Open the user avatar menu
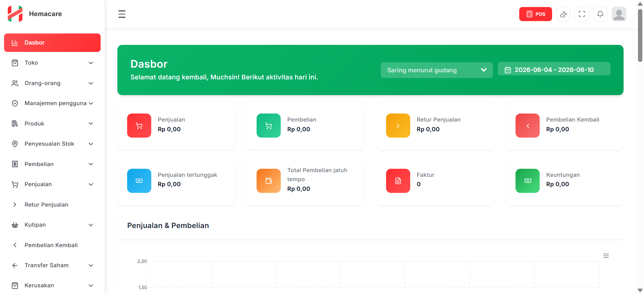644x294 pixels. [619, 14]
